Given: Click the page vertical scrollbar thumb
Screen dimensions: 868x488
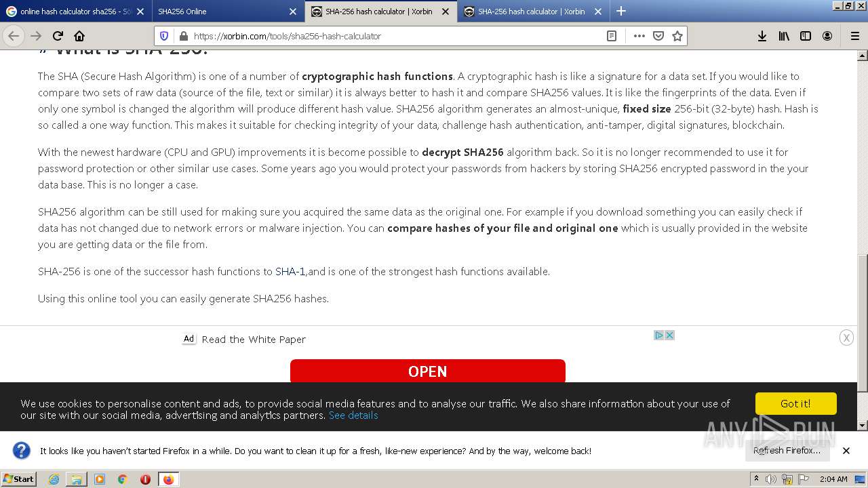Looking at the screenshot, I should point(862,323).
